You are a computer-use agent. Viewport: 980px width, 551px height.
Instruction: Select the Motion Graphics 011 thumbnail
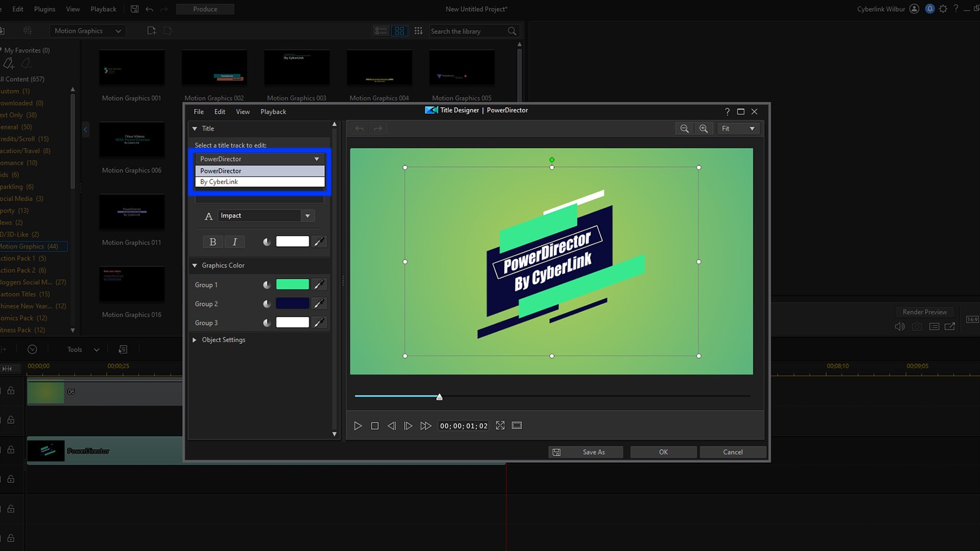coord(131,212)
